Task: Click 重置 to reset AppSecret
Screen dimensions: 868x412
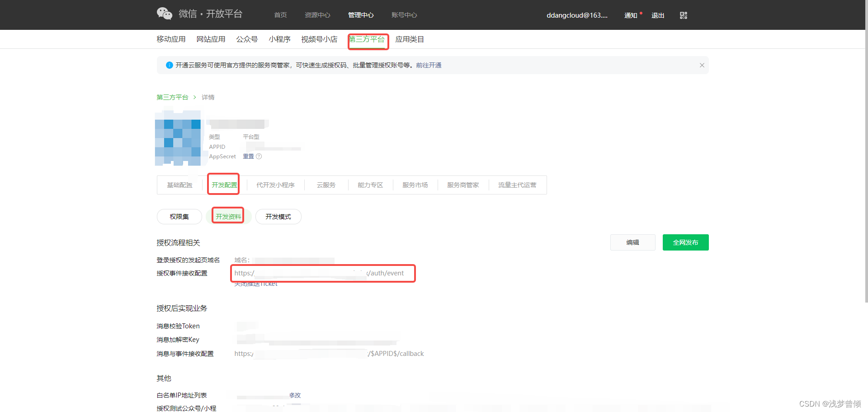Action: (248, 156)
